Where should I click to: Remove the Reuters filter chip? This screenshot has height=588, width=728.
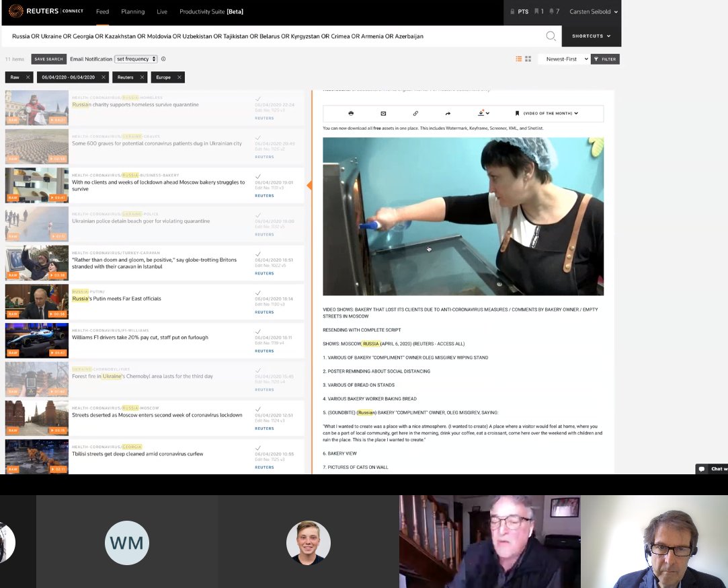click(142, 77)
